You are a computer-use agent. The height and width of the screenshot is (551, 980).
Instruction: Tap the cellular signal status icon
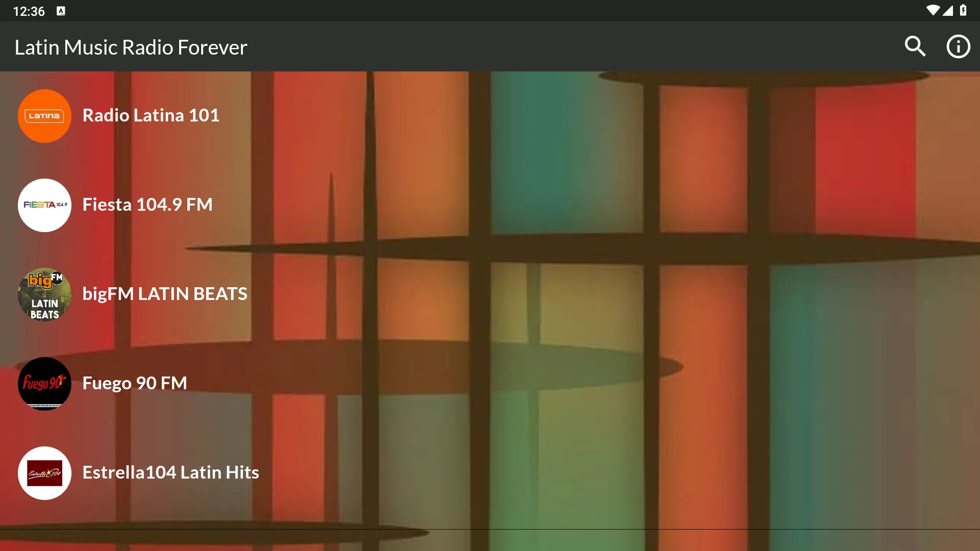(x=948, y=11)
